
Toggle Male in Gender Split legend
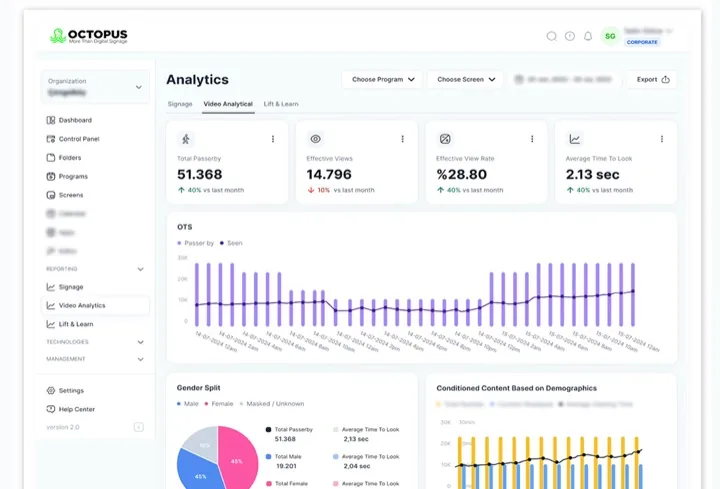[188, 404]
